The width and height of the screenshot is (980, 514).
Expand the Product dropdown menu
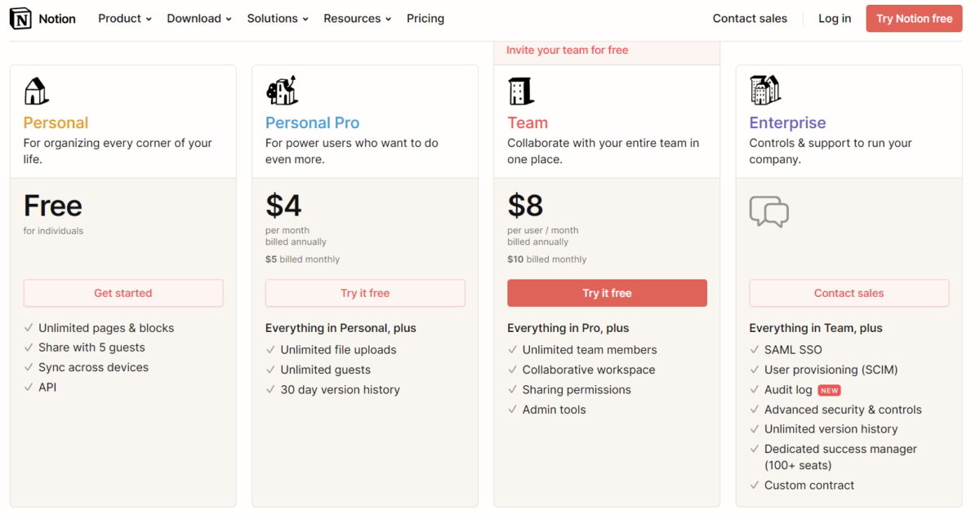tap(125, 18)
